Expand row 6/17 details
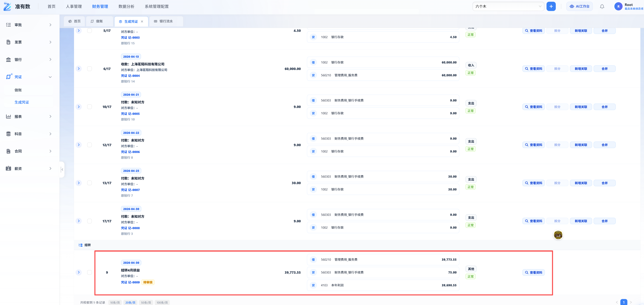 click(x=79, y=69)
